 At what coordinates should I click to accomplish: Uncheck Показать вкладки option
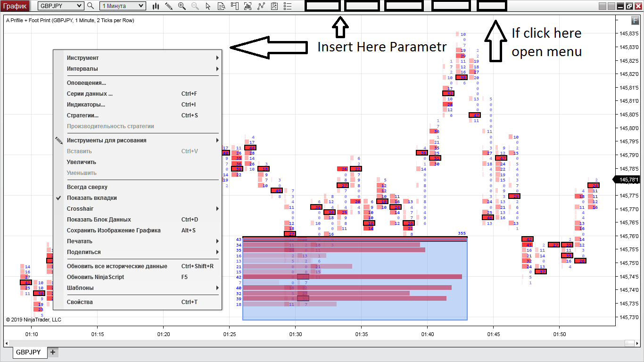point(137,198)
